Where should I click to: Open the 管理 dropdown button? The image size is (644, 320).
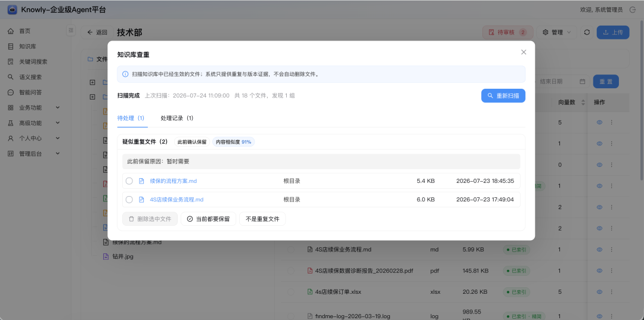(556, 32)
